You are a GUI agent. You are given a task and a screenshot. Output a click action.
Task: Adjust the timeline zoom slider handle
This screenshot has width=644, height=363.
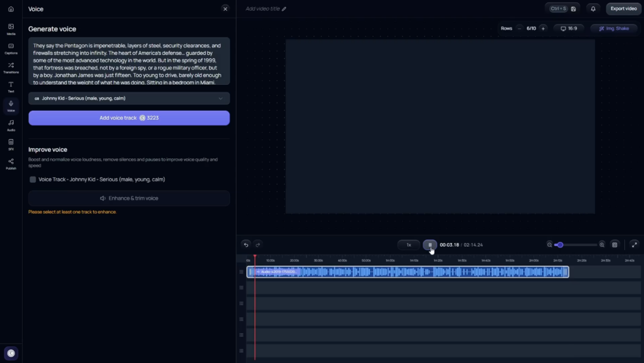point(560,245)
